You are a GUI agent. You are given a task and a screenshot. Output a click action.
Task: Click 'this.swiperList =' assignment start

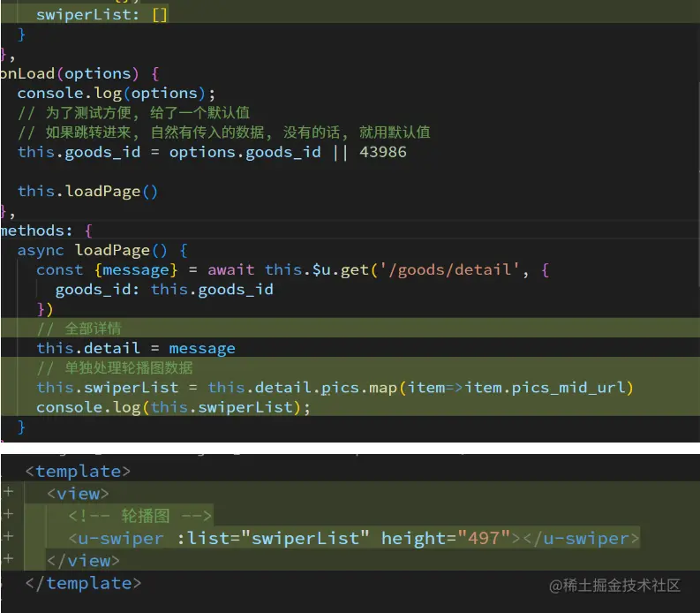coord(117,388)
